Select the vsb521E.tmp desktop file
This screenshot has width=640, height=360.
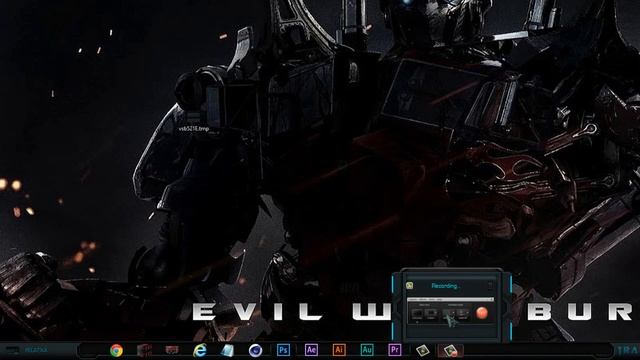pos(194,129)
